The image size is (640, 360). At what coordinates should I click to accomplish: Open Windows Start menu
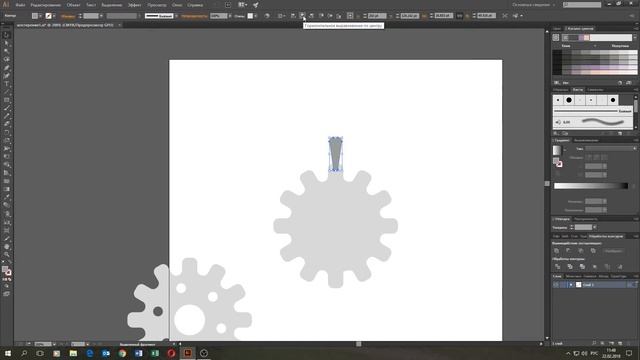[x=8, y=353]
